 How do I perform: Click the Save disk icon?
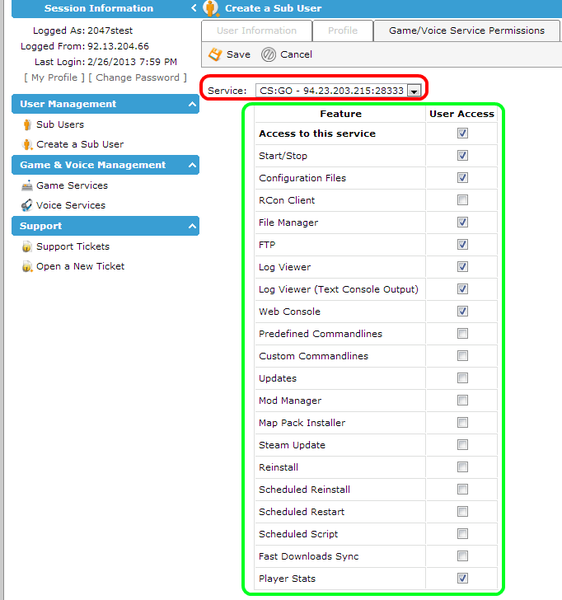[215, 54]
